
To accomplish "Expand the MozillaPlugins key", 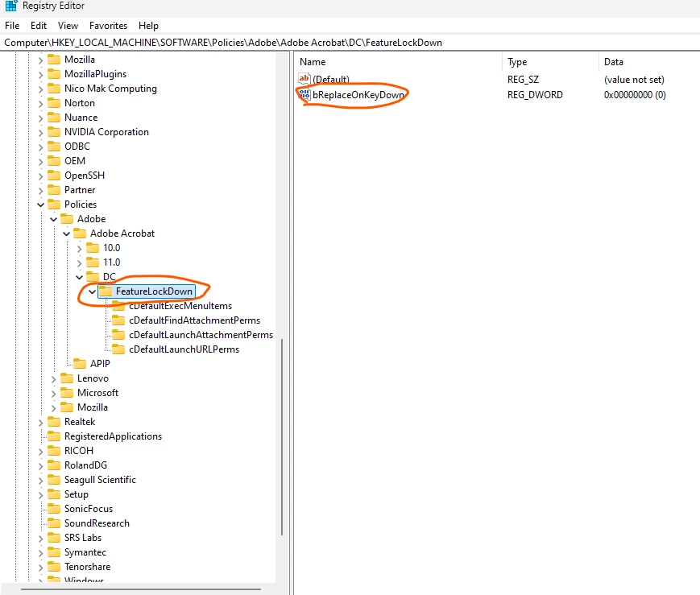I will pos(40,75).
